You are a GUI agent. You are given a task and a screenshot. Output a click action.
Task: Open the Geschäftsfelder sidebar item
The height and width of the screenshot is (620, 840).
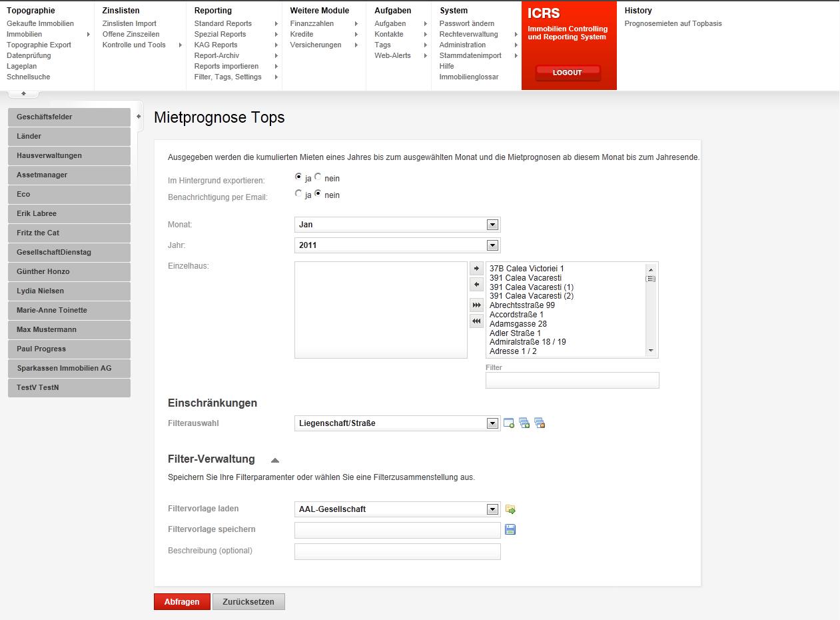69,117
